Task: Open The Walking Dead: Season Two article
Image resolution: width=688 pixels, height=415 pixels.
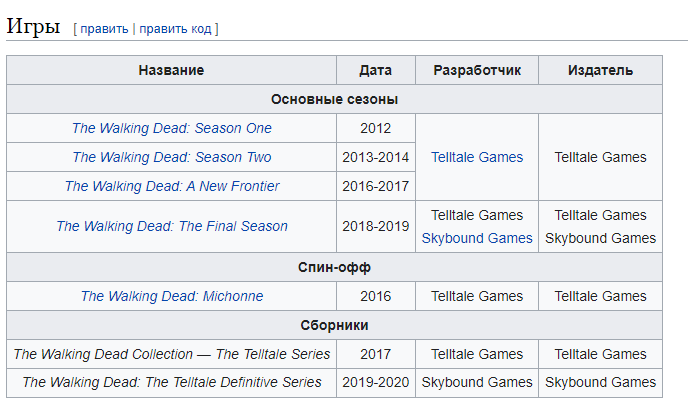Action: pos(172,157)
